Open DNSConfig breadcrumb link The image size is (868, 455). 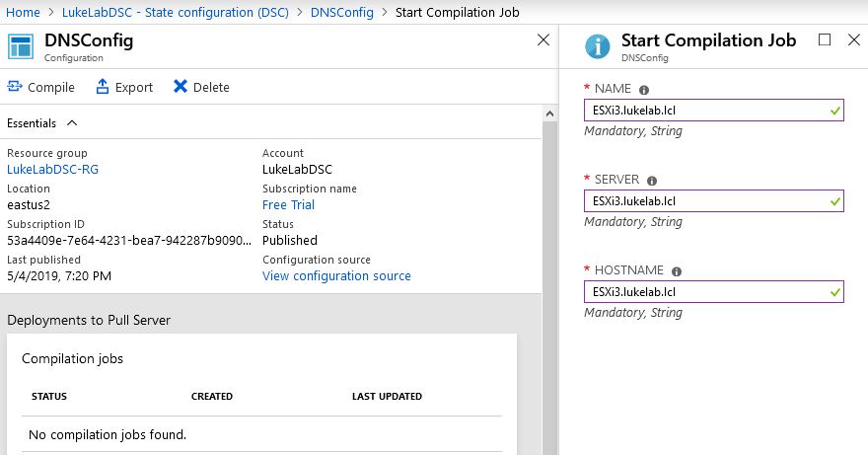tap(341, 12)
